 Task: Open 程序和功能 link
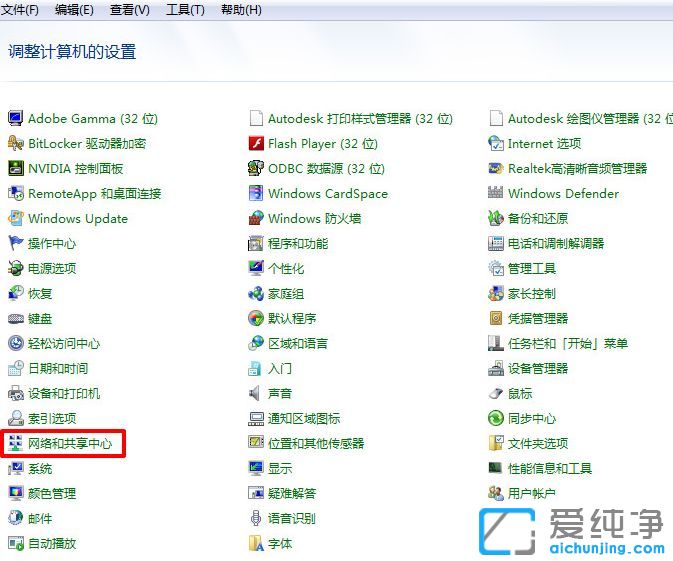click(298, 243)
